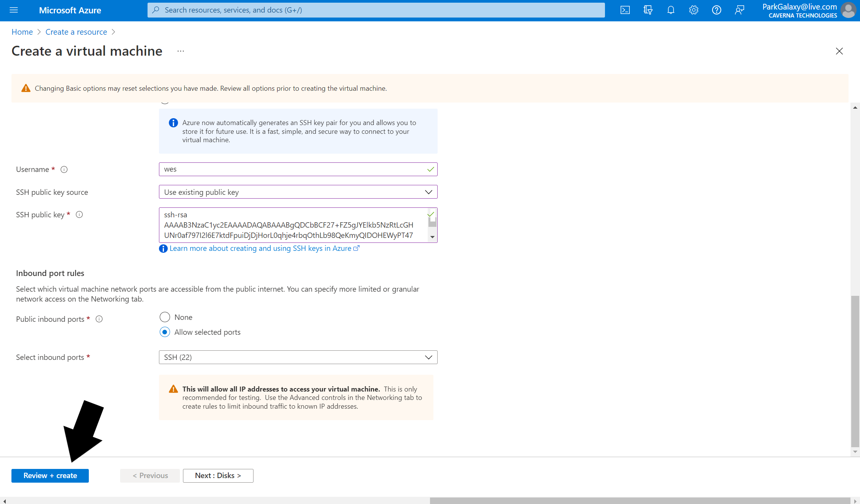The width and height of the screenshot is (860, 504).
Task: Toggle public inbound ports selection
Action: pos(165,317)
